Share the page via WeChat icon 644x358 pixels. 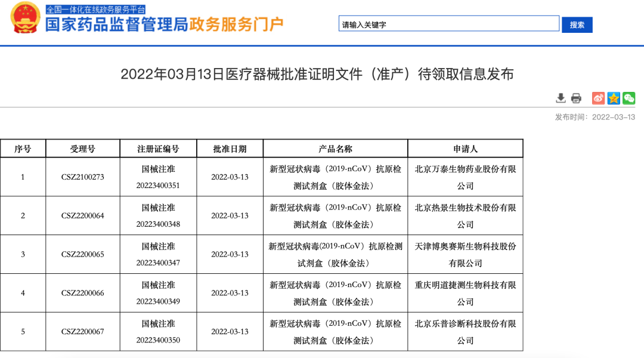coord(628,98)
